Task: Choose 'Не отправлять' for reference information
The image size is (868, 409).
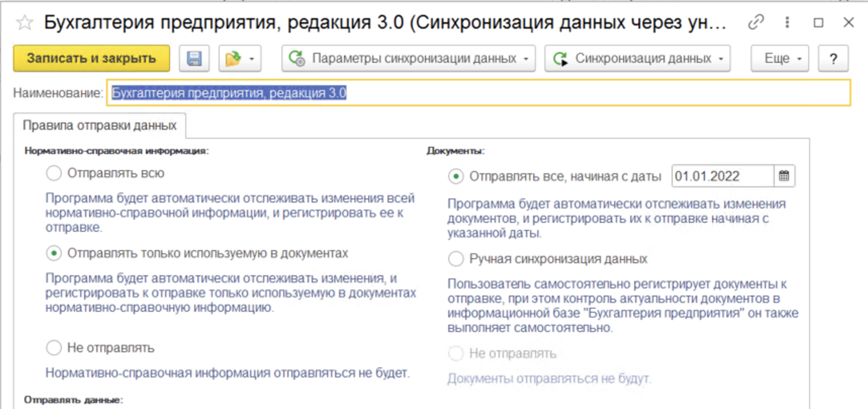Action: point(54,348)
